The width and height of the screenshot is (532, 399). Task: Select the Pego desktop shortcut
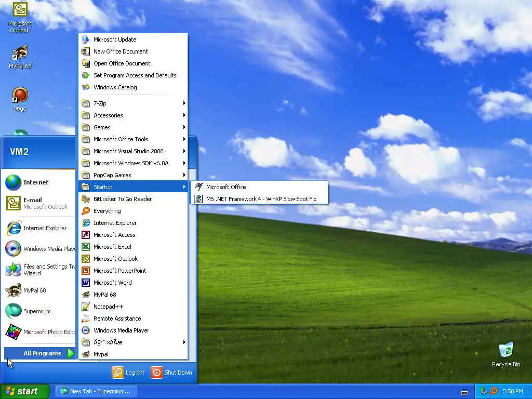(20, 99)
